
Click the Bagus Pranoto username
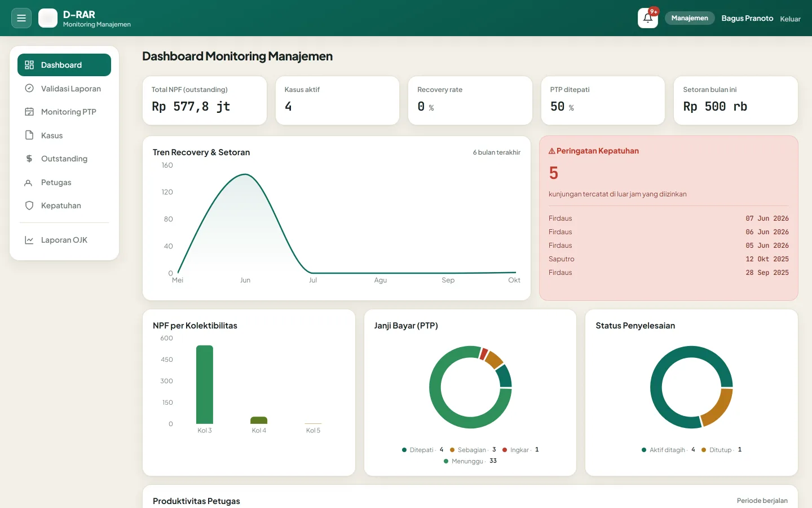click(x=747, y=18)
